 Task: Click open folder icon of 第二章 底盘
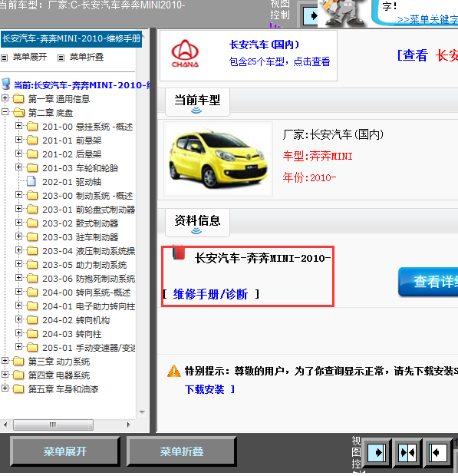(19, 112)
